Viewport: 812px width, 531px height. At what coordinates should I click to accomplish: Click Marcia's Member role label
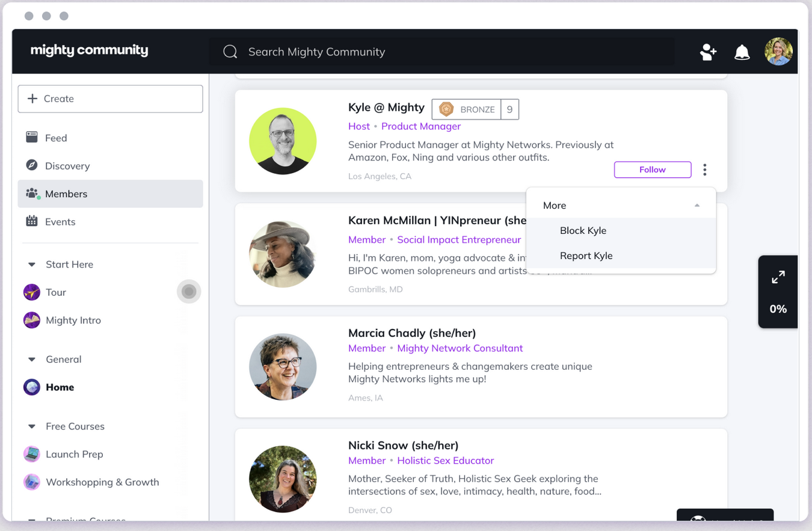[367, 348]
